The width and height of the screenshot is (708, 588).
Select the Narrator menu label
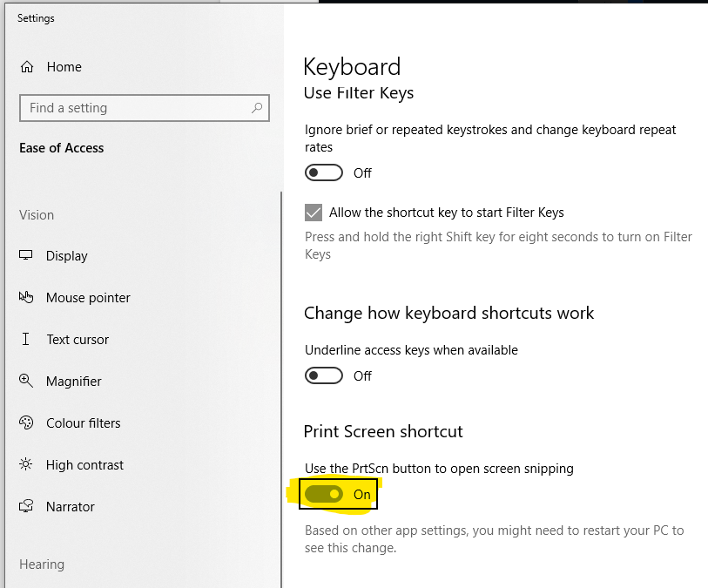pos(71,507)
